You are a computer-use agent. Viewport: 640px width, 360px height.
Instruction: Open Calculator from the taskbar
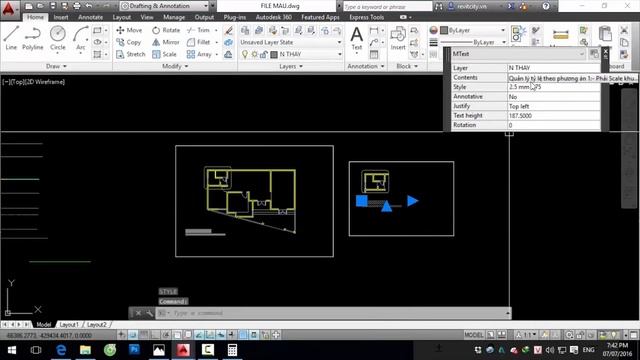[x=232, y=350]
